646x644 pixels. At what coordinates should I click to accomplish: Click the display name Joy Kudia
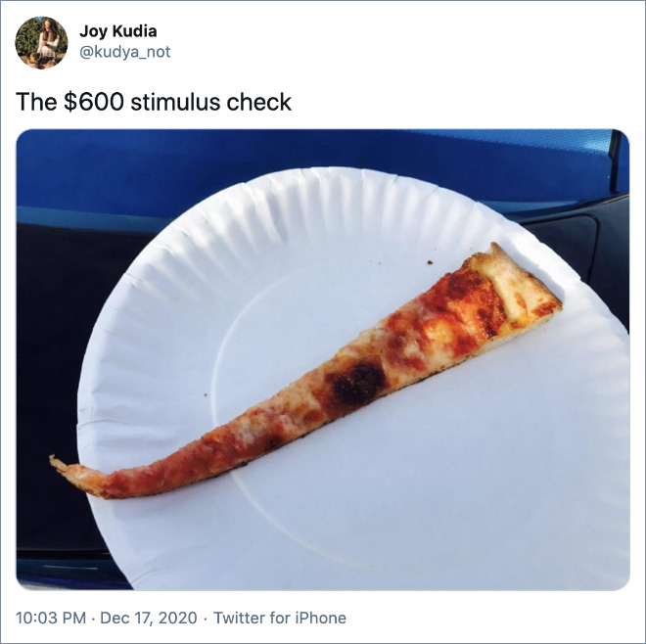point(117,31)
